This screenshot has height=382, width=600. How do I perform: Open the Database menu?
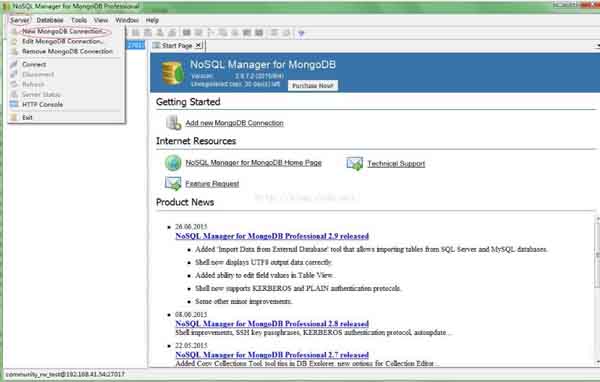pyautogui.click(x=50, y=20)
